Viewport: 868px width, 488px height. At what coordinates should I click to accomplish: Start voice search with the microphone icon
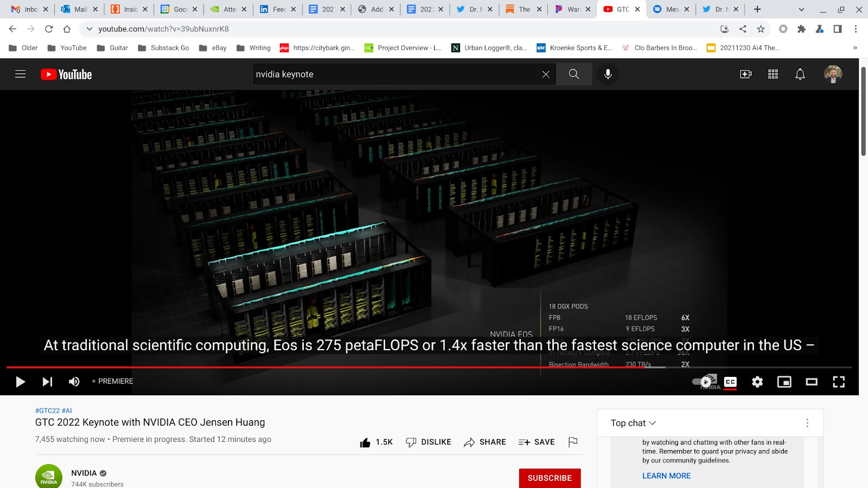(608, 74)
